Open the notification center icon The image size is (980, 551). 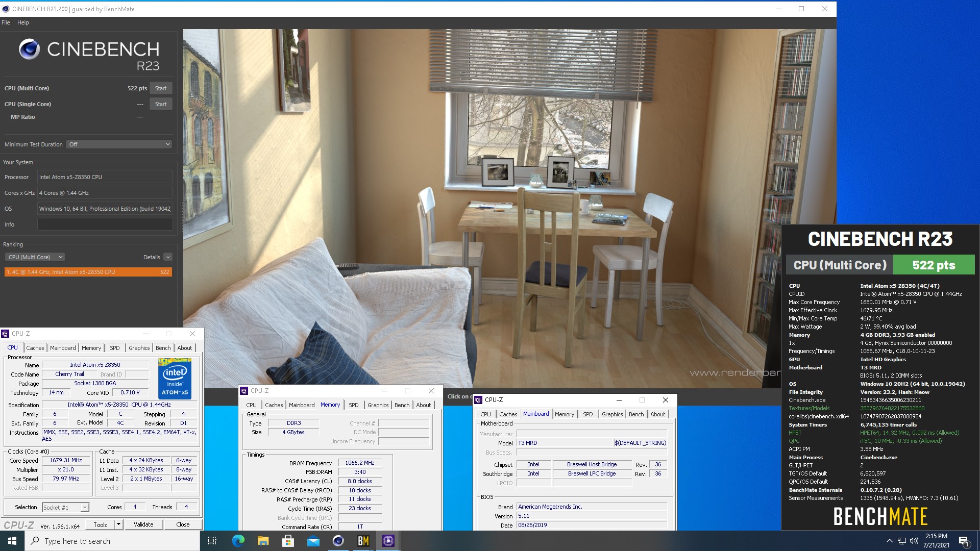click(x=964, y=541)
